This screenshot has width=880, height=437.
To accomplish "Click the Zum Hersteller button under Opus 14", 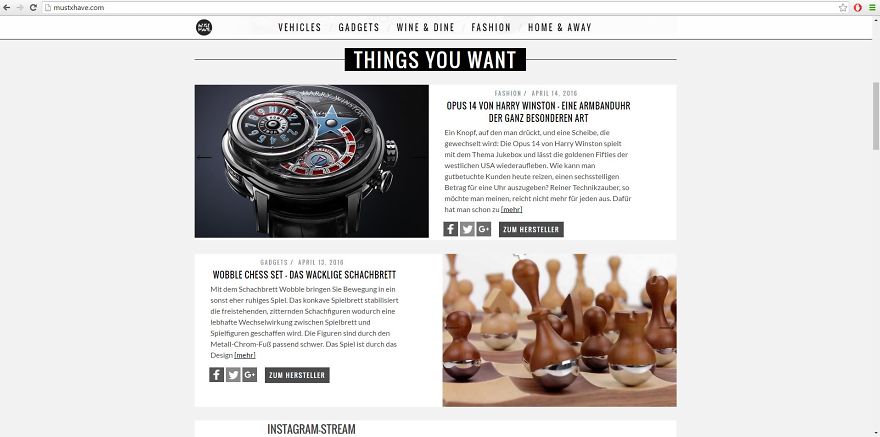I will point(531,229).
